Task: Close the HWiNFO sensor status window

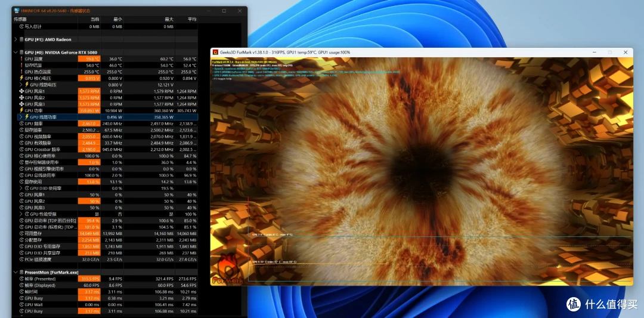Action: click(240, 11)
